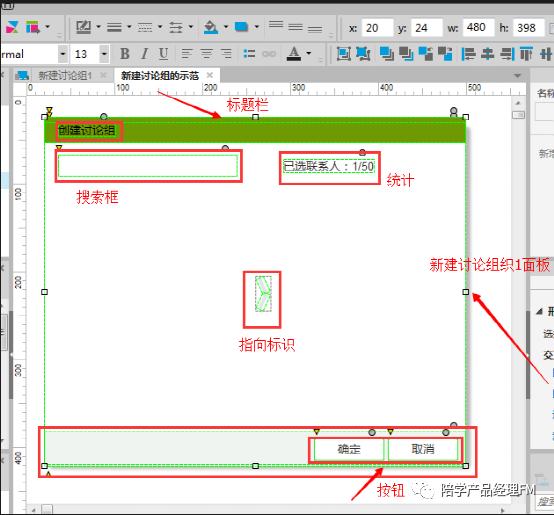Click the 取消 button on canvas
This screenshot has height=515, width=554.
[423, 449]
